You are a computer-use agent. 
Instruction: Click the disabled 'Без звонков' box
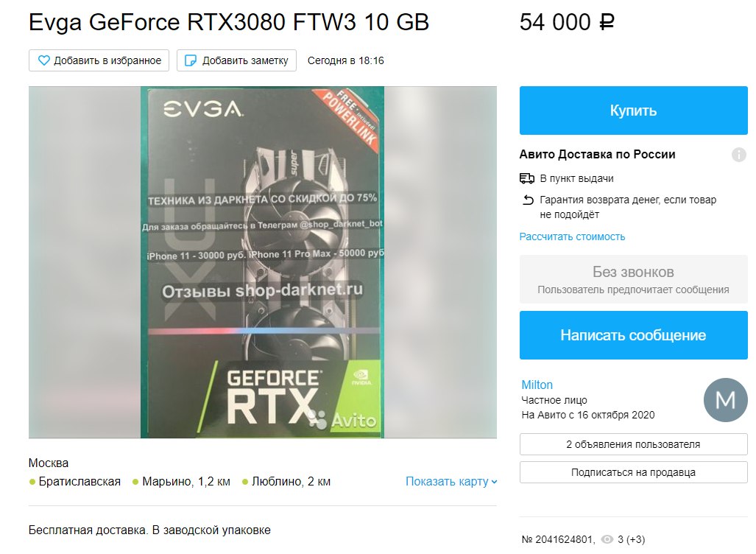633,279
